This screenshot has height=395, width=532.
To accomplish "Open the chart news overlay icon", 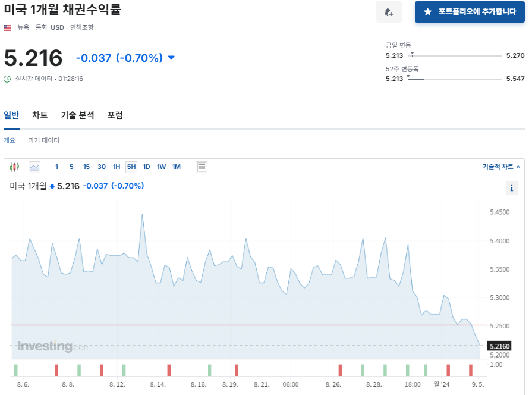I will [202, 167].
